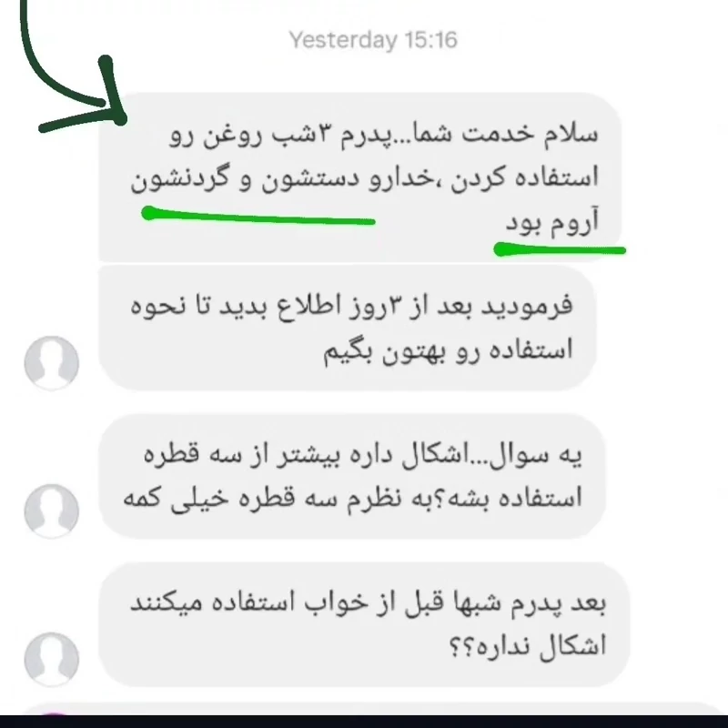Click the words آروم بود in first bubble

(552, 222)
